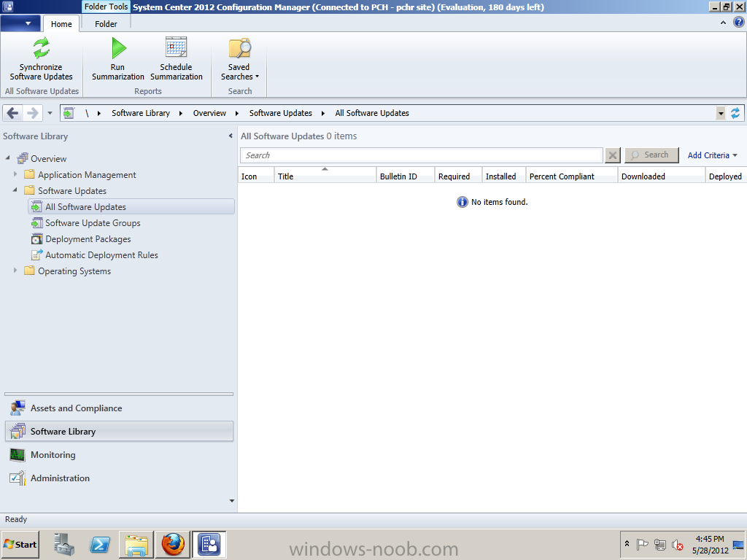The image size is (747, 560).
Task: Click Software Updates in the breadcrumb
Action: (281, 113)
